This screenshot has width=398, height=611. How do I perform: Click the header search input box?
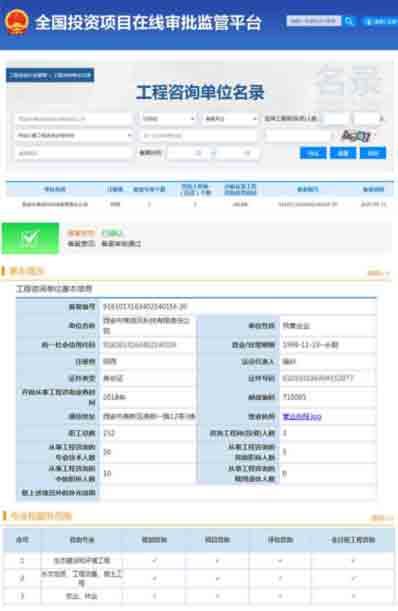[x=314, y=21]
